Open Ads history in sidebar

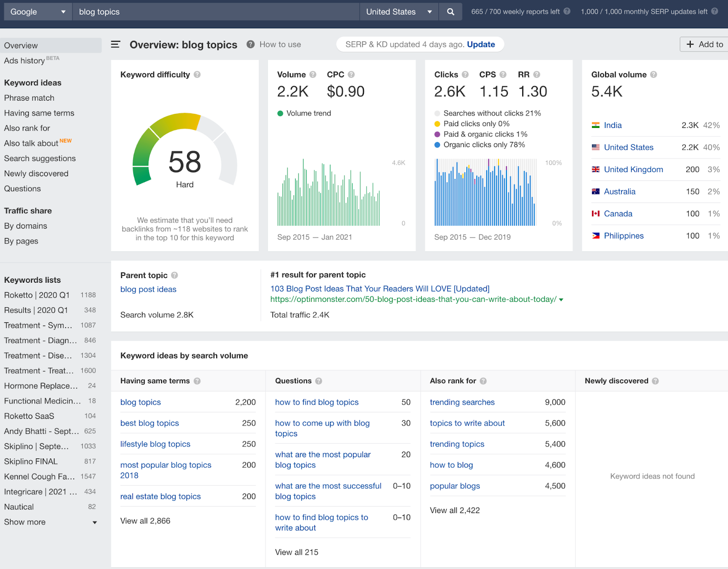[25, 61]
